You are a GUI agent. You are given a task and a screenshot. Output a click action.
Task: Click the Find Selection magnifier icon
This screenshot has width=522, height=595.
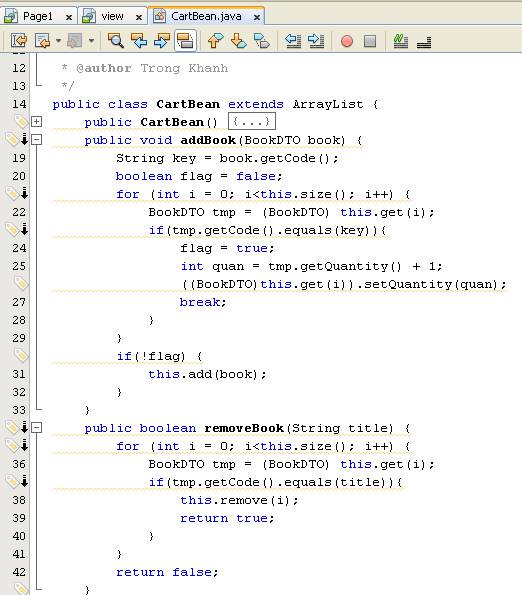click(115, 41)
